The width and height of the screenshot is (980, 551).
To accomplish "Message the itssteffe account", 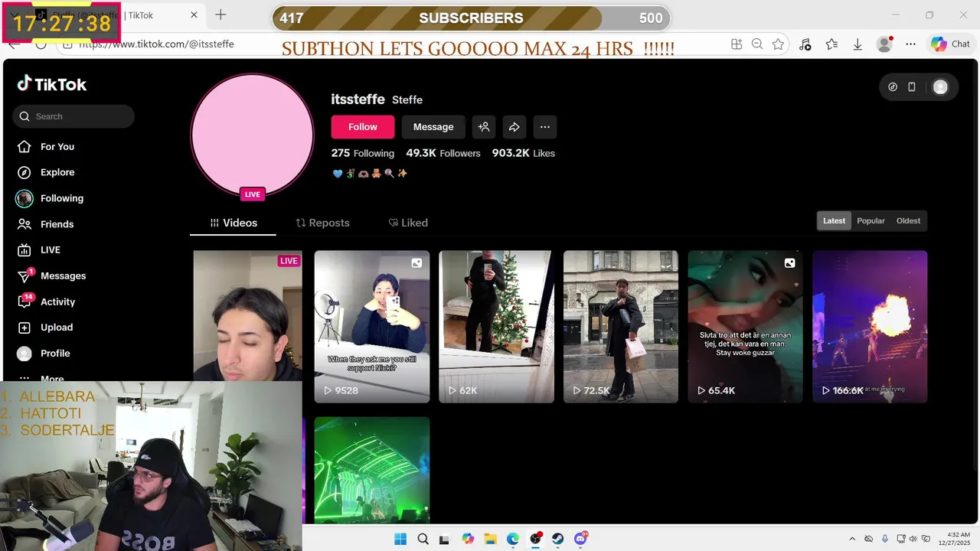I will [433, 127].
